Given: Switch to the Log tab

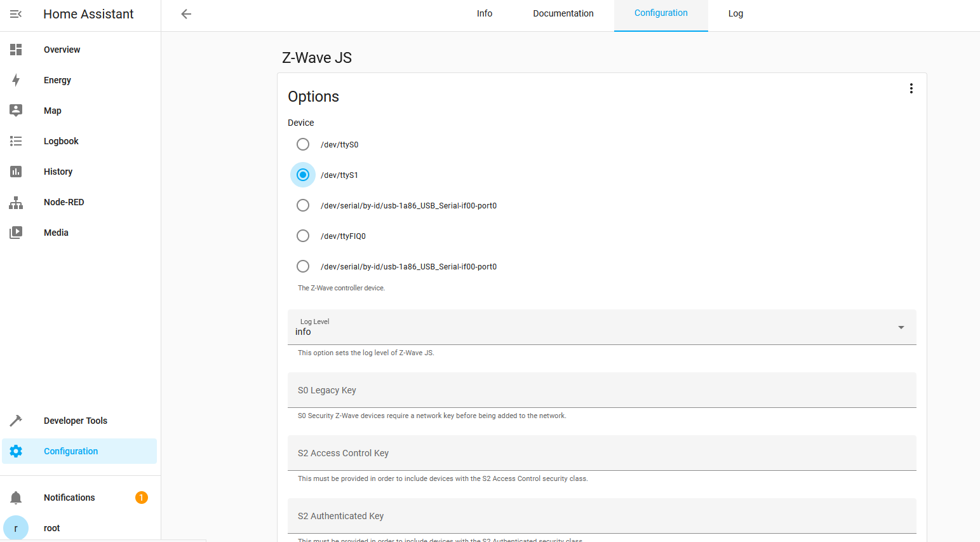Looking at the screenshot, I should [735, 14].
